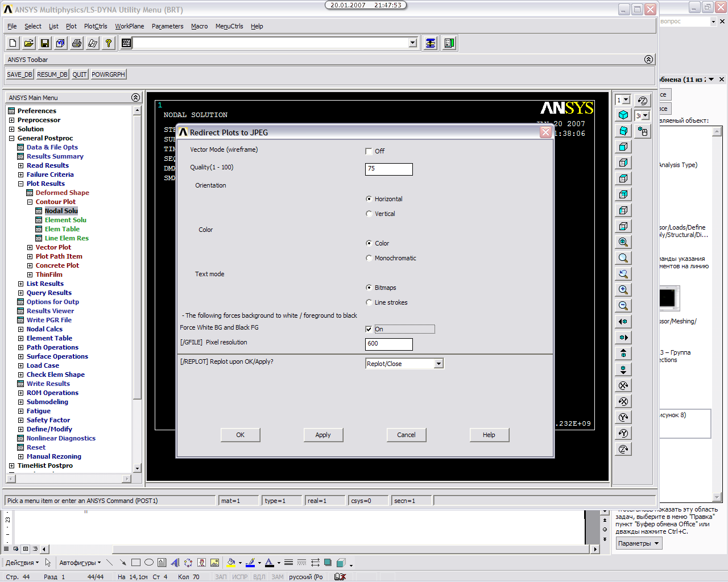
Task: Select the Word drawing rectangle tool
Action: [x=136, y=563]
